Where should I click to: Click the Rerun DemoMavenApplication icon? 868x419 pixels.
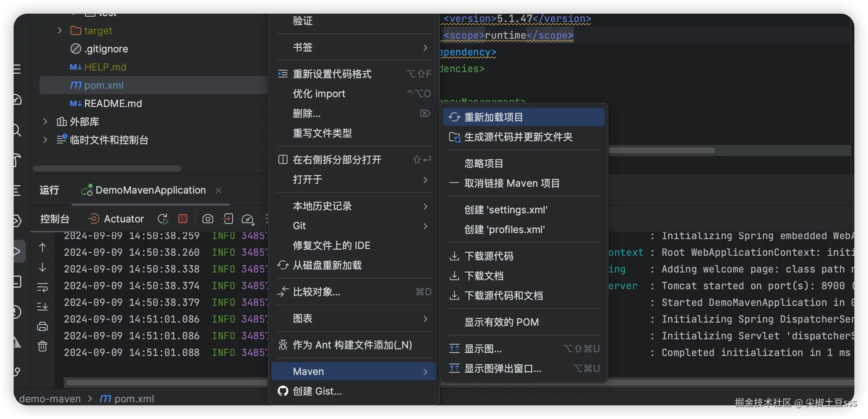click(x=163, y=219)
